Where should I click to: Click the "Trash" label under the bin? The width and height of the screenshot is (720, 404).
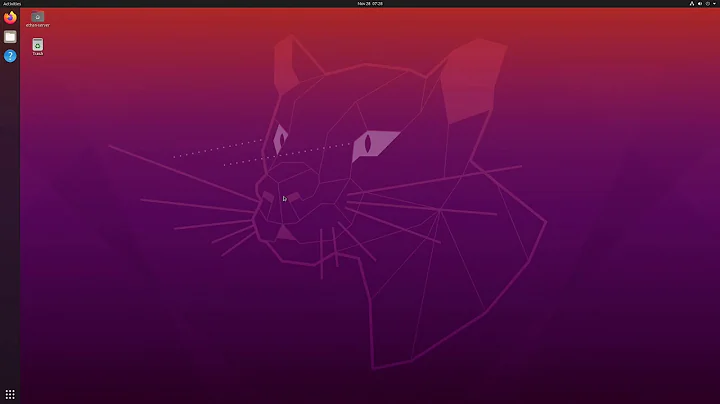click(x=37, y=53)
